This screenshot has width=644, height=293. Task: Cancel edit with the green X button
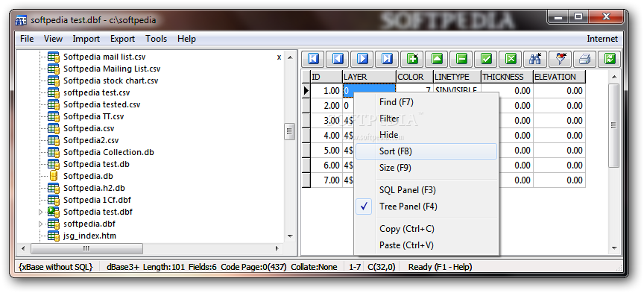pyautogui.click(x=511, y=59)
